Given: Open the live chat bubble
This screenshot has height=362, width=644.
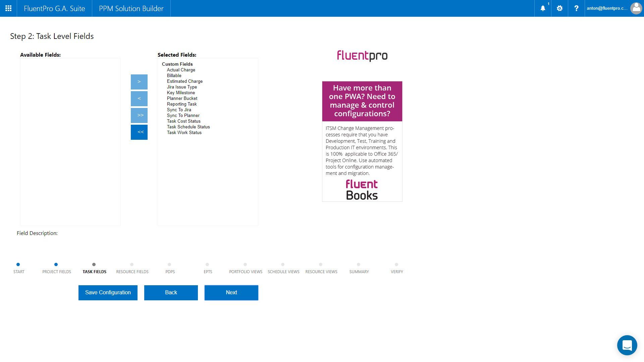Looking at the screenshot, I should 627,345.
